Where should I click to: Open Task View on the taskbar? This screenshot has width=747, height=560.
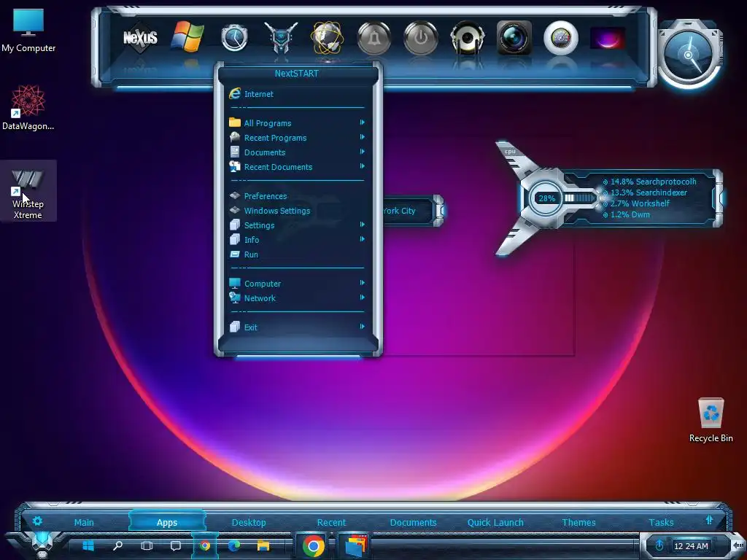pos(147,545)
